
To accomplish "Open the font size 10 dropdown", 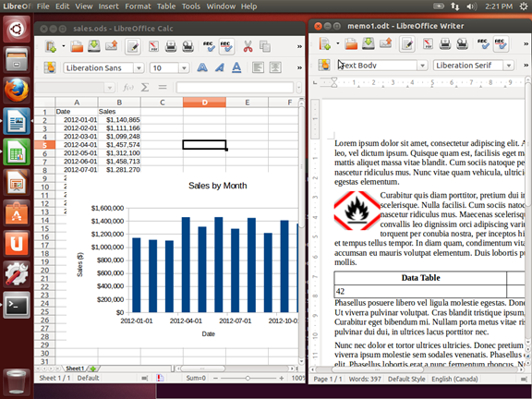I will [184, 68].
